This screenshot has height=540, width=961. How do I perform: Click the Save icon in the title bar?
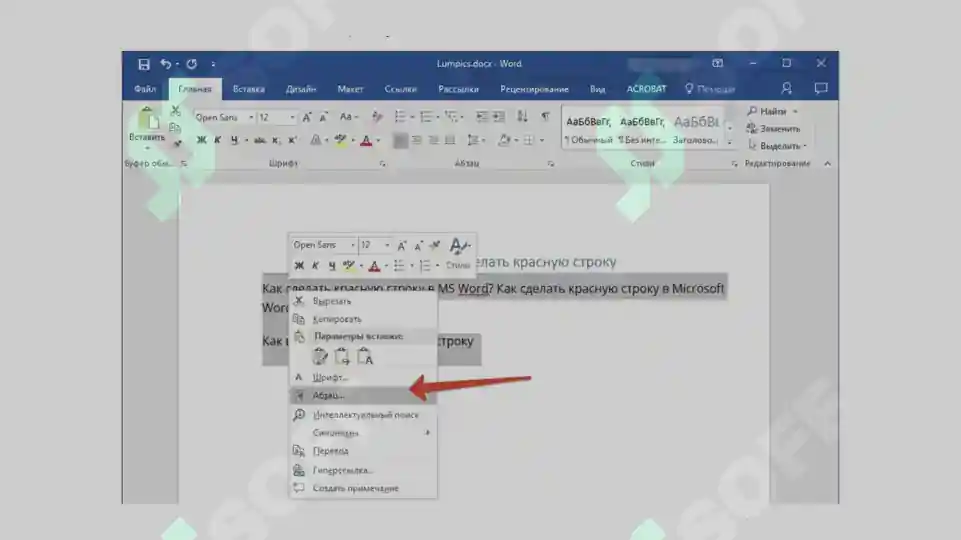coord(143,64)
